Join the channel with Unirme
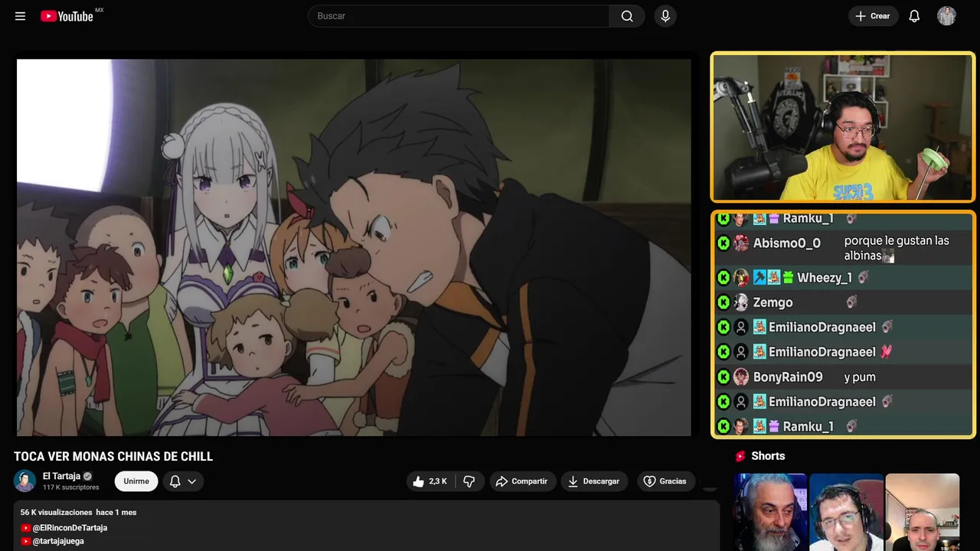Image resolution: width=980 pixels, height=551 pixels. [136, 481]
